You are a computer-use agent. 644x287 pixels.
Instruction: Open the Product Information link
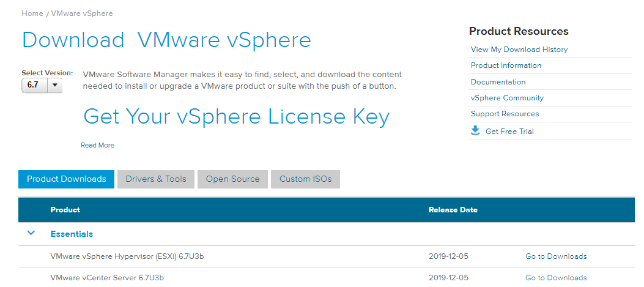(506, 65)
